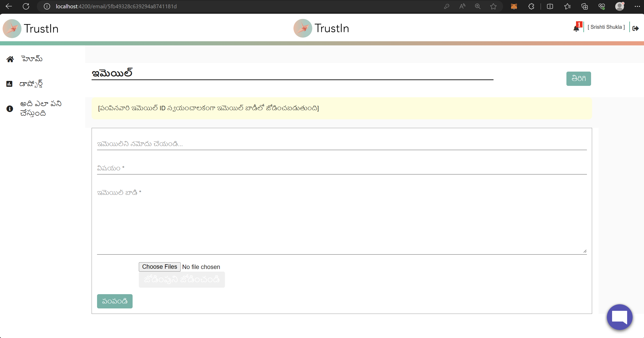Click the browser favorites star icon
644x338 pixels.
tap(493, 6)
